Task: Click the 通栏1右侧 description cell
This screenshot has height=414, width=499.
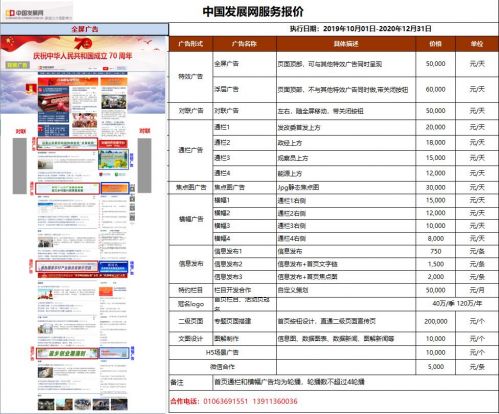Action: pyautogui.click(x=346, y=200)
